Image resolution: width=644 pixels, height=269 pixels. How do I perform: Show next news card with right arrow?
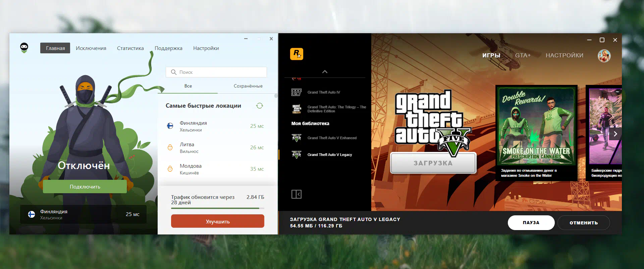[615, 134]
